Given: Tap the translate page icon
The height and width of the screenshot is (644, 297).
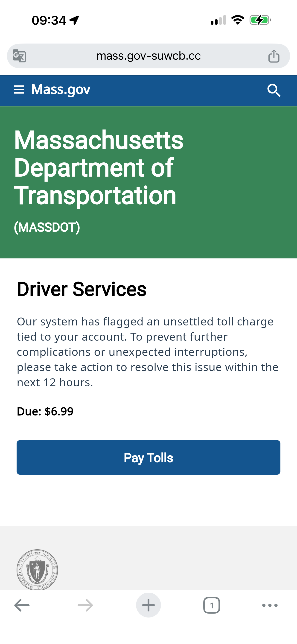Looking at the screenshot, I should [19, 56].
